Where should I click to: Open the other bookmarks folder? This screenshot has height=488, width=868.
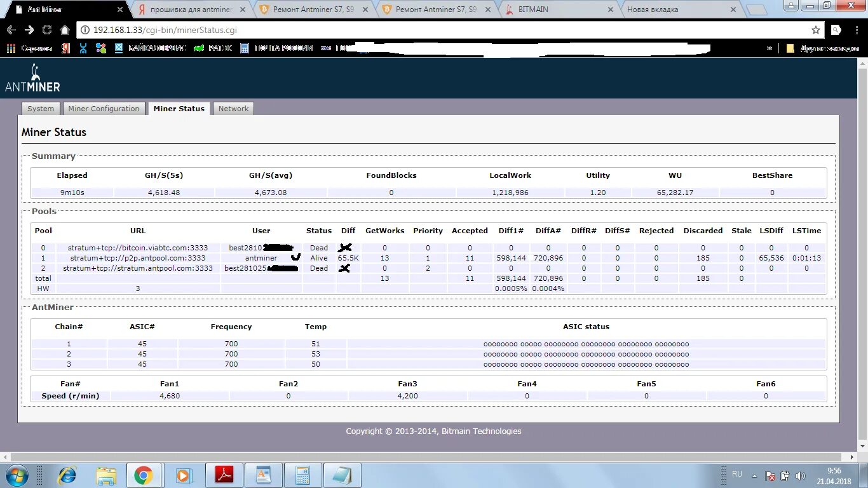coord(822,48)
